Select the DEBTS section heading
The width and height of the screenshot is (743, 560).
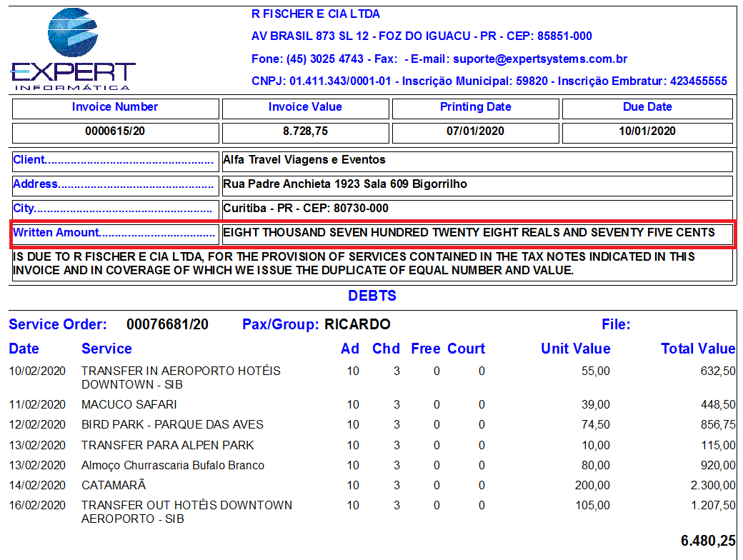[x=371, y=295]
